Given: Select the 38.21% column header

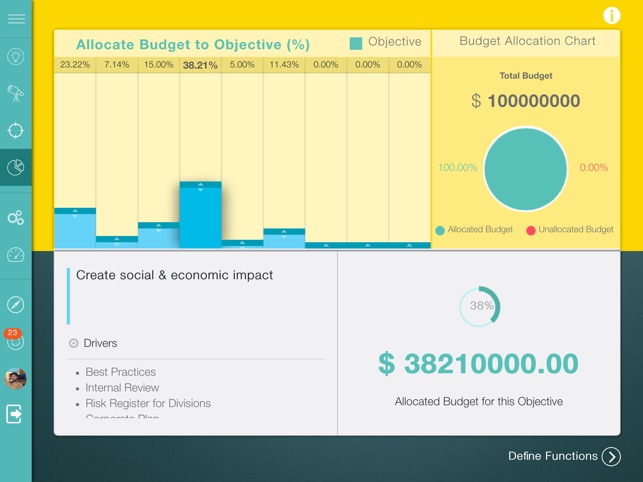Looking at the screenshot, I should pyautogui.click(x=200, y=65).
